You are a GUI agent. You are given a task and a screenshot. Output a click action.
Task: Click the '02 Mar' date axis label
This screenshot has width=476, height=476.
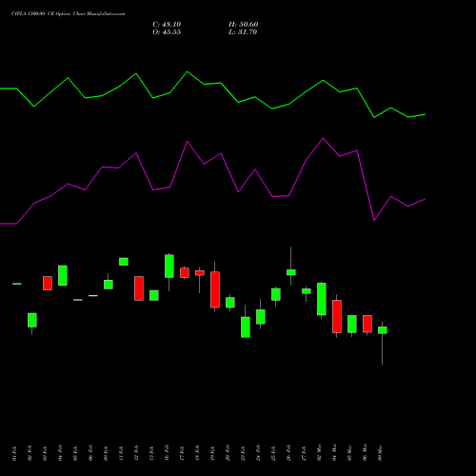click(x=319, y=453)
